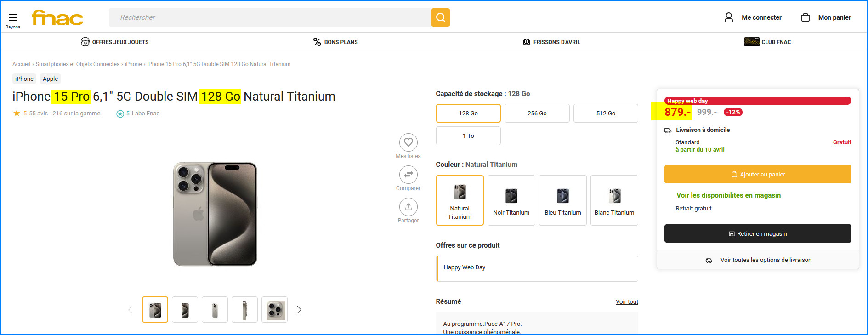Expand the summary via Voir tout
This screenshot has height=335, width=868.
tap(627, 302)
